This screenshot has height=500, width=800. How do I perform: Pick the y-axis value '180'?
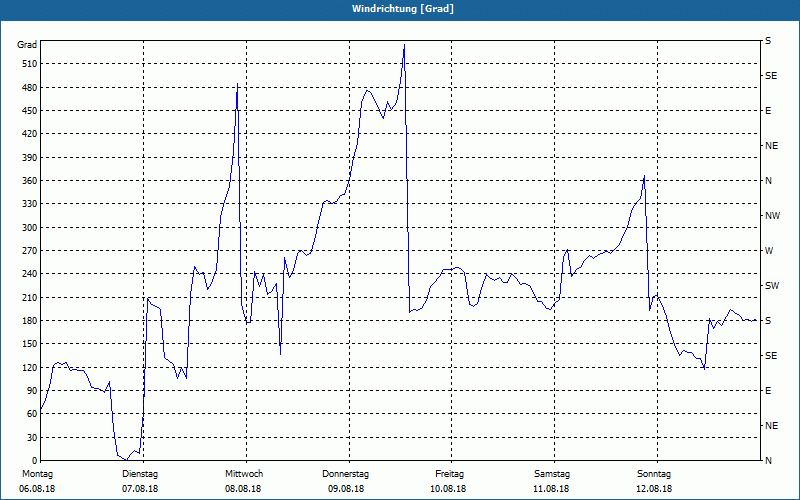click(30, 320)
